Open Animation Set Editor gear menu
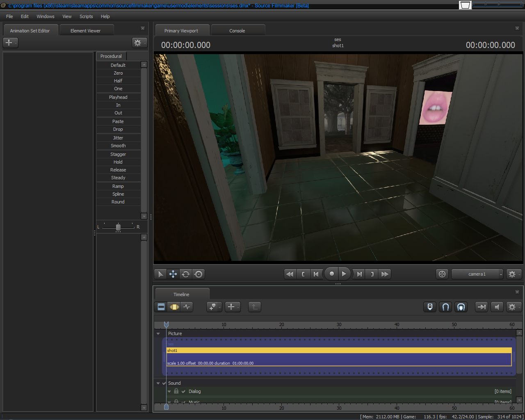Viewport: 525px width, 420px height. click(139, 43)
